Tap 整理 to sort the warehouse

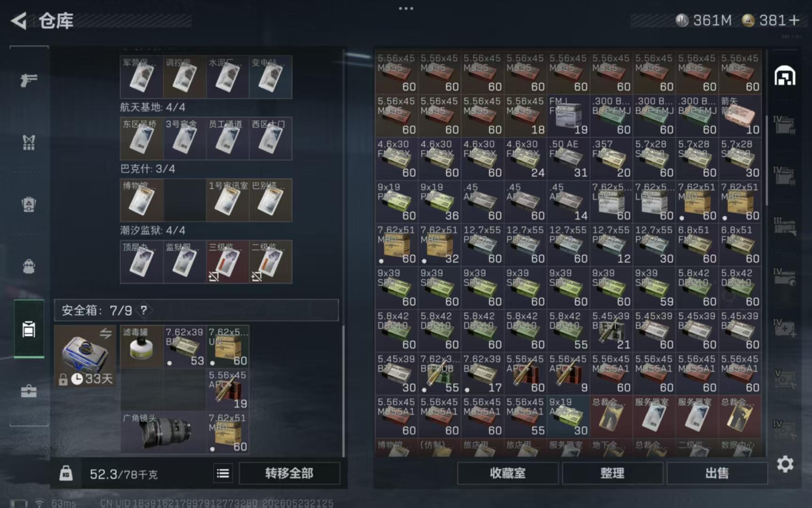[612, 473]
